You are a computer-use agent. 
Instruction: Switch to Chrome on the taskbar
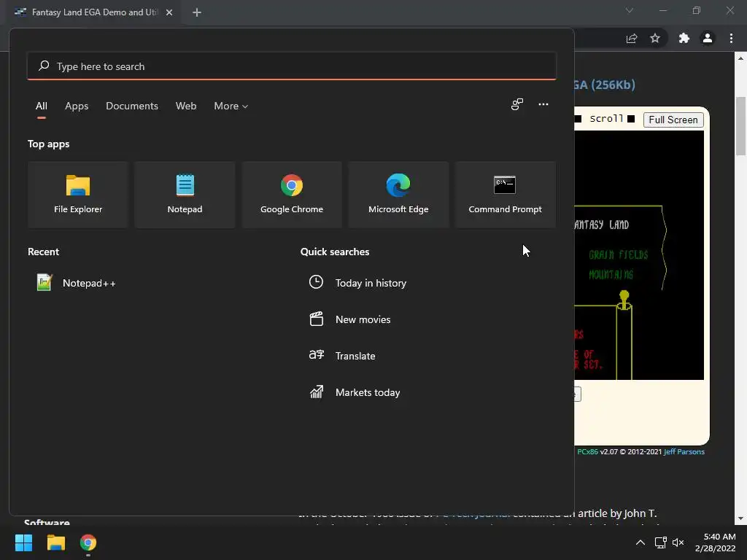(88, 542)
